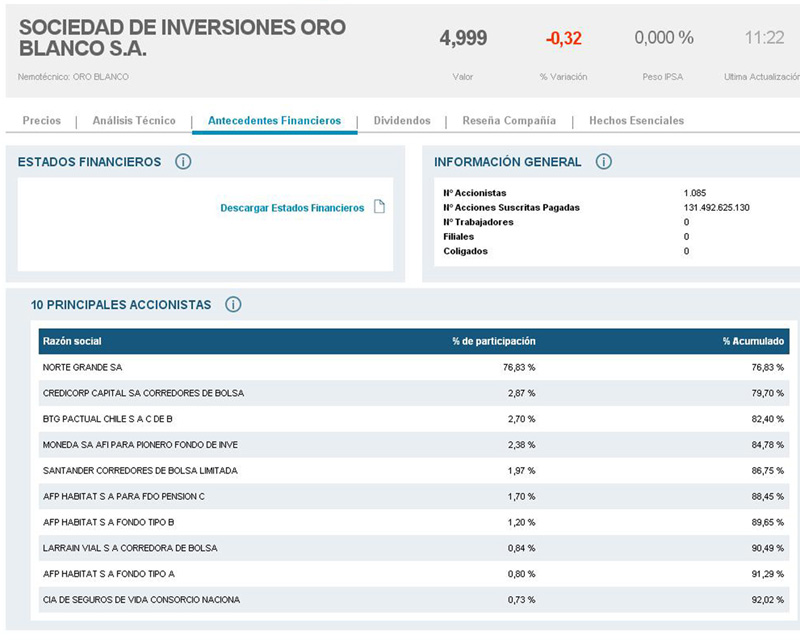Switch to Análisis Técnico tab
This screenshot has width=800, height=640.
(134, 120)
